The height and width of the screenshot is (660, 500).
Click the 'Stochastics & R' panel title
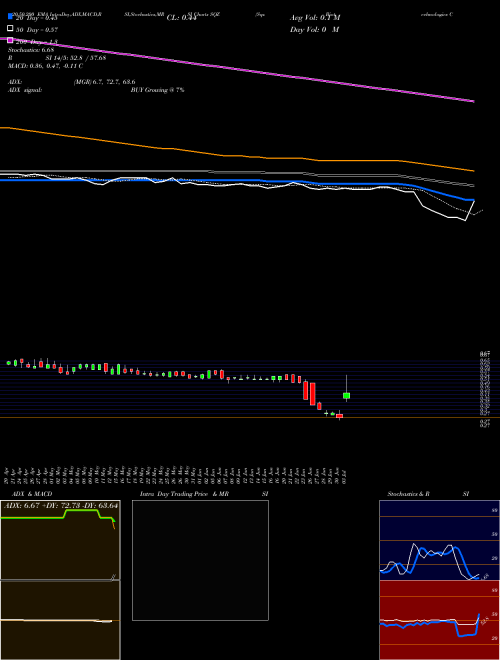tap(408, 494)
